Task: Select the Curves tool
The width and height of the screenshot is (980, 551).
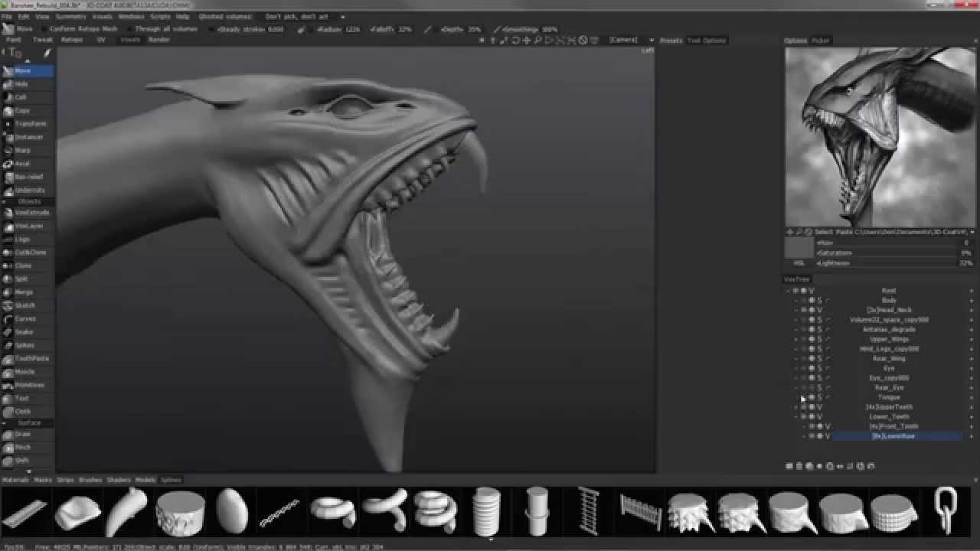Action: (x=27, y=318)
